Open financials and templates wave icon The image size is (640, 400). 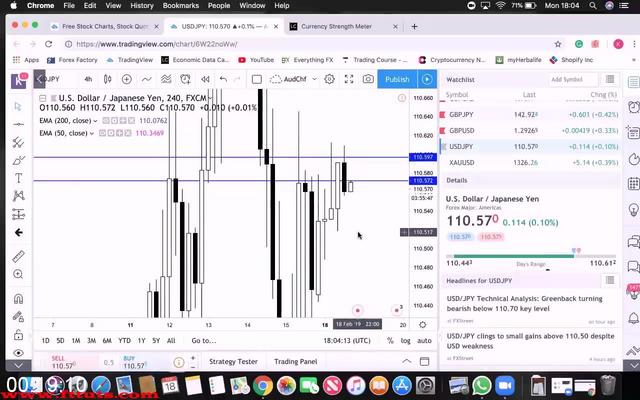[x=166, y=79]
